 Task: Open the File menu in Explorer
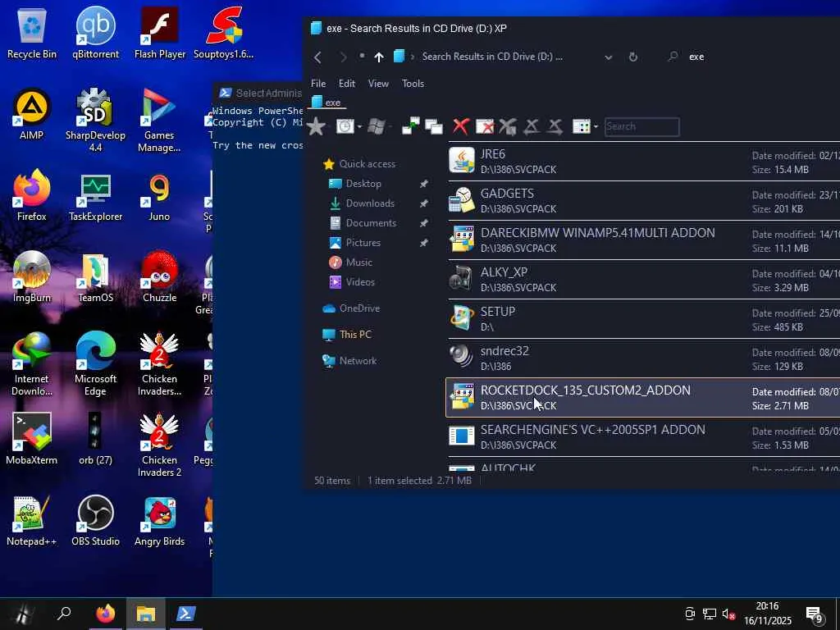click(318, 84)
